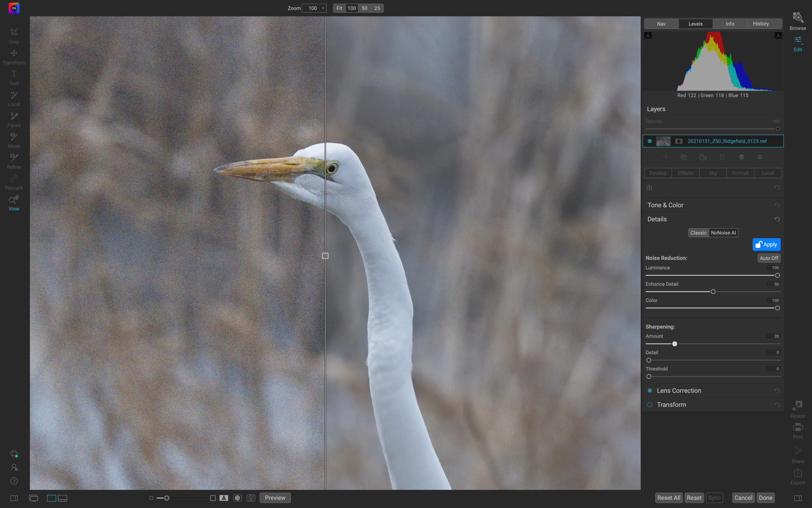
Task: Open the help question mark icon
Action: tap(14, 481)
